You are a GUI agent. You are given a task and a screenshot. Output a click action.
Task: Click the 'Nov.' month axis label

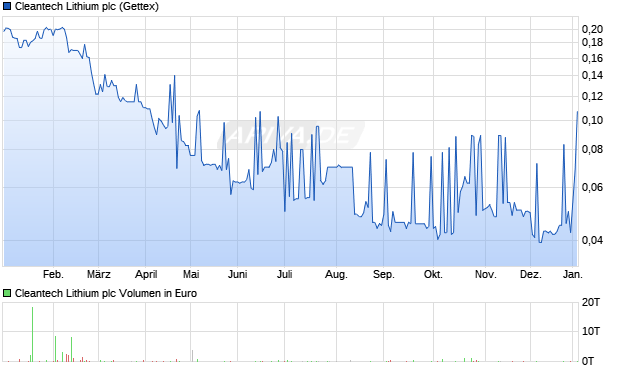[x=486, y=274]
